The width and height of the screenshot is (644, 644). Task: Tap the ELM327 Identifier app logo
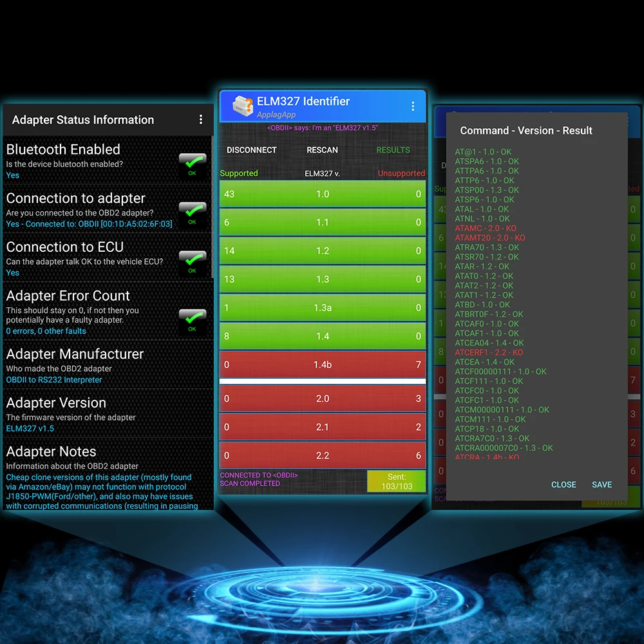click(x=243, y=106)
